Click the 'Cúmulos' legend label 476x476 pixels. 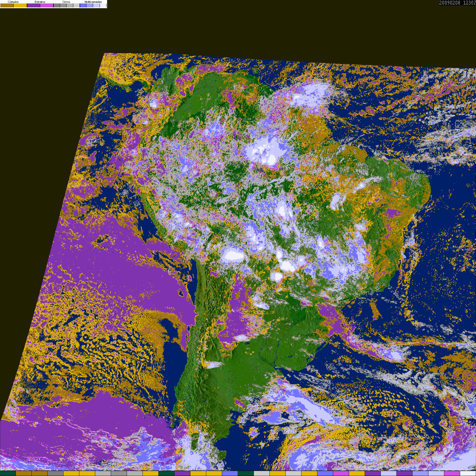[13, 2]
